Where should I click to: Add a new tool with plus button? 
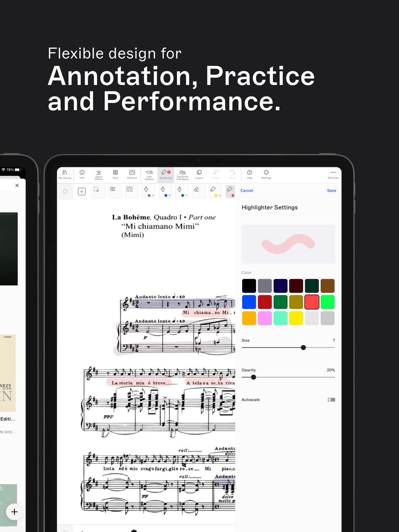[82, 192]
